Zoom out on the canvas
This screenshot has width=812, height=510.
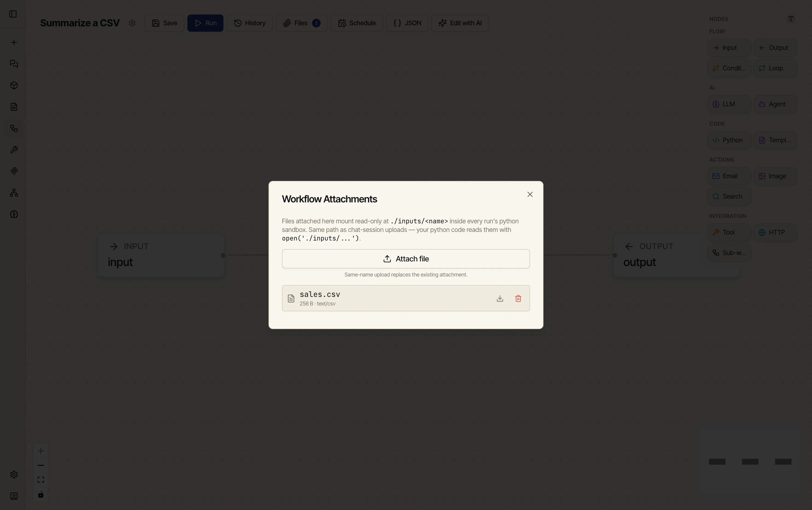click(41, 465)
